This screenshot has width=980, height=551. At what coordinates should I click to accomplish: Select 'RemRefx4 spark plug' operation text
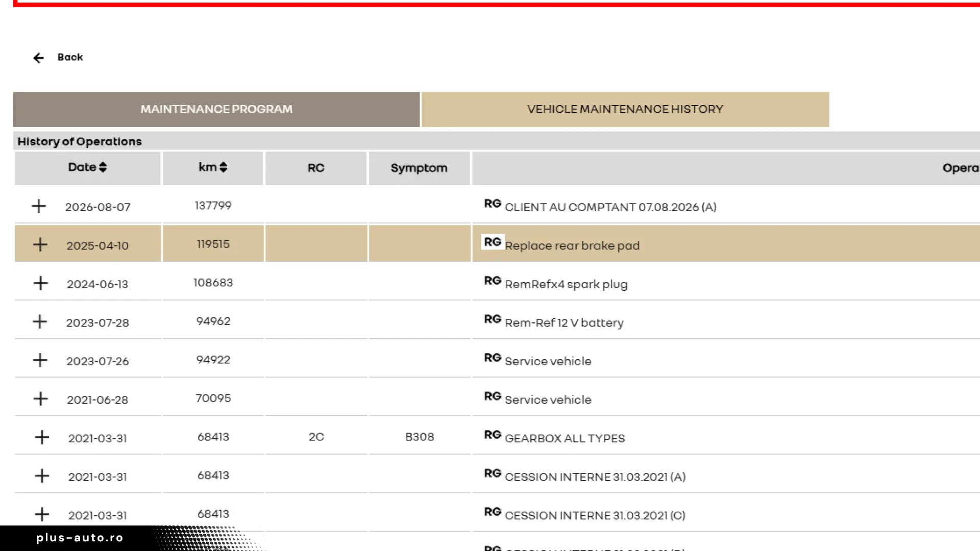566,284
